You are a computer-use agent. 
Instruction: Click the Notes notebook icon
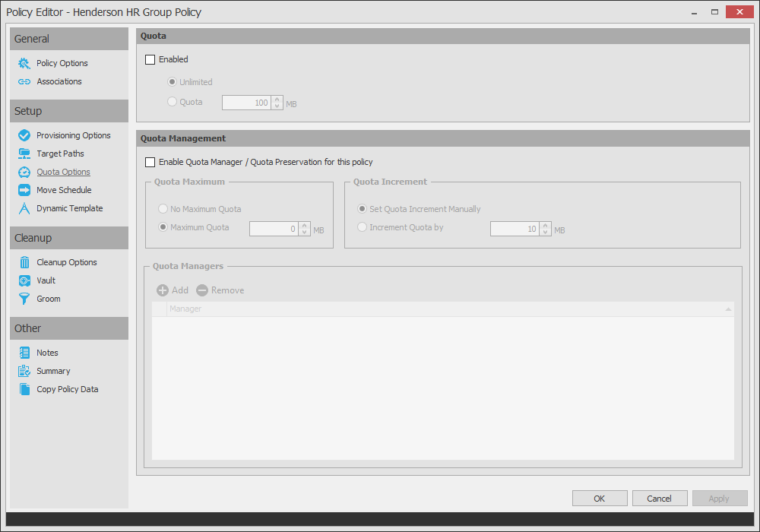pos(24,353)
